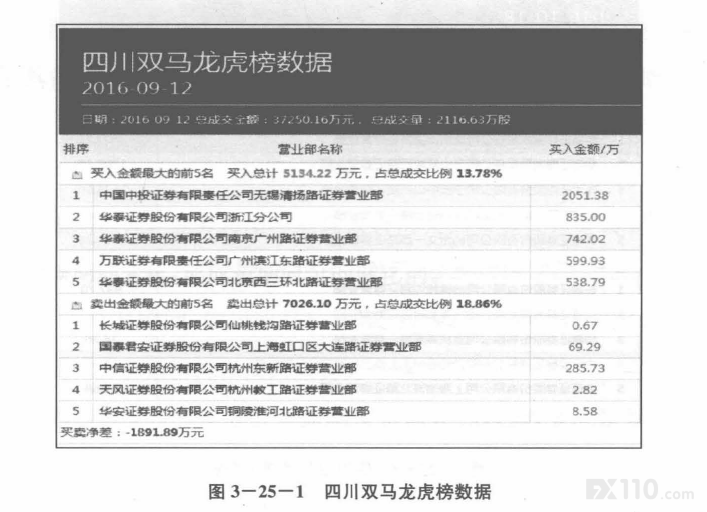Select 长城证券仙桃钱沟路证券营业部 row name
This screenshot has width=707, height=512.
pyautogui.click(x=228, y=325)
